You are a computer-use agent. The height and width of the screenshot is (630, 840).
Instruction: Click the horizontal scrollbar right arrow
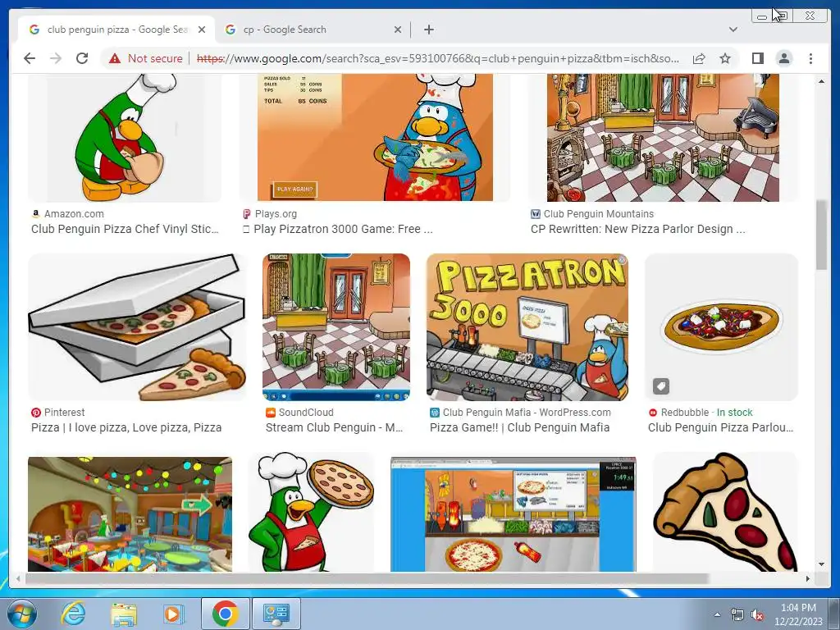click(x=808, y=578)
